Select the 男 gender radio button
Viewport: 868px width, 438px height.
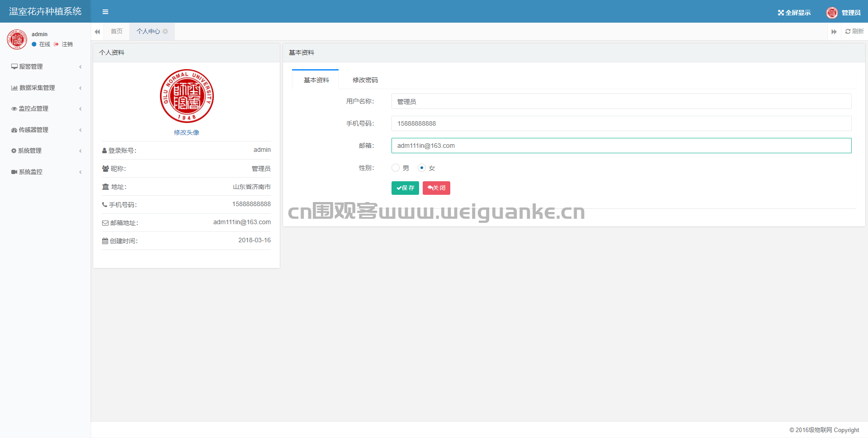[x=396, y=168]
